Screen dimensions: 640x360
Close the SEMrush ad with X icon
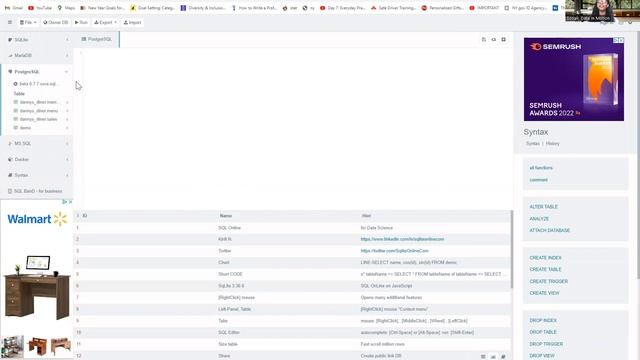(x=621, y=40)
